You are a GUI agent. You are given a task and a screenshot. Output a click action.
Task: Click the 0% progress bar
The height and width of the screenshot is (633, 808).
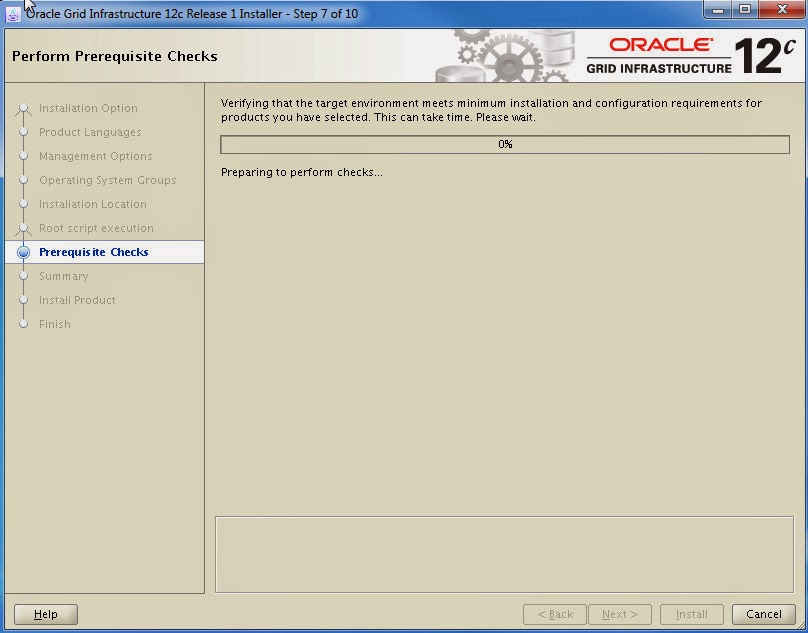[505, 144]
